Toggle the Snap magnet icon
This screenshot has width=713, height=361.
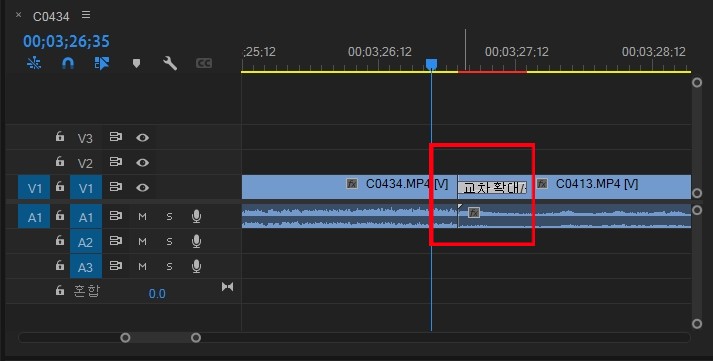pyautogui.click(x=68, y=63)
